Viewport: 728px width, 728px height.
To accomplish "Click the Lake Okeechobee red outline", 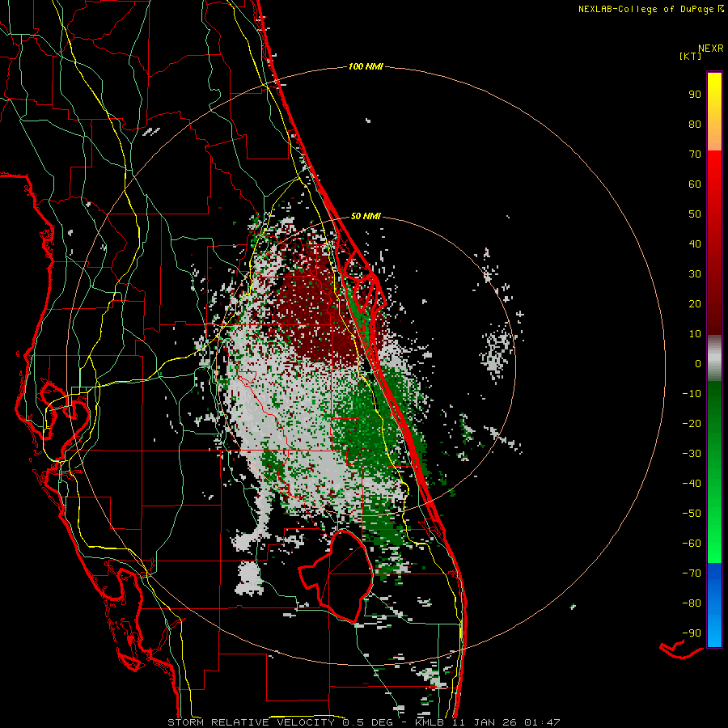I will click(x=336, y=576).
